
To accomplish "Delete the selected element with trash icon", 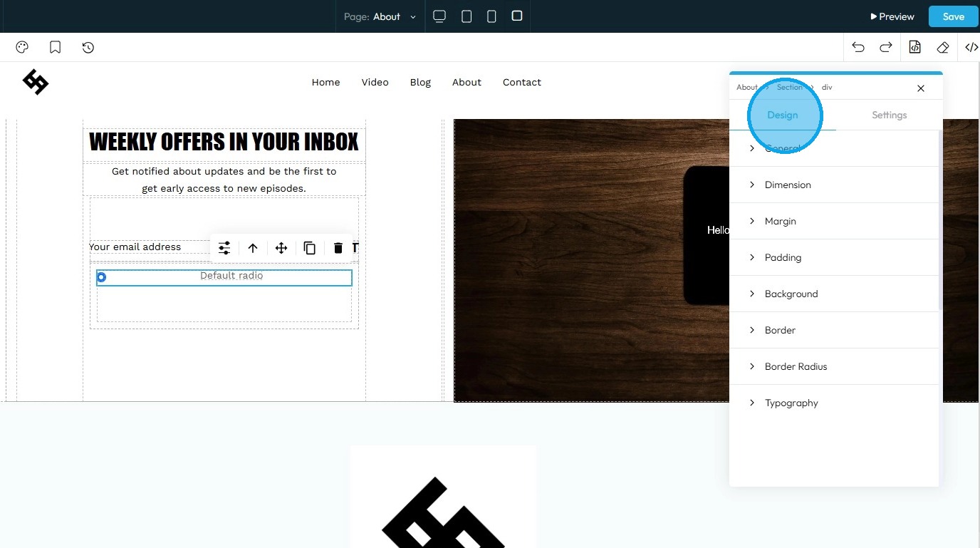I will [x=338, y=248].
